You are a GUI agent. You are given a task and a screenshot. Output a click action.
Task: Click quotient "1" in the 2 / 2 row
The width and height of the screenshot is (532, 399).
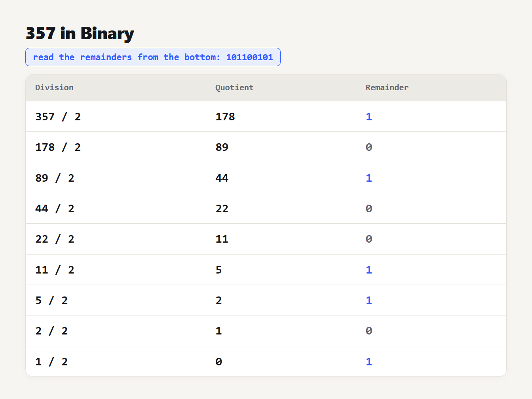click(x=219, y=331)
